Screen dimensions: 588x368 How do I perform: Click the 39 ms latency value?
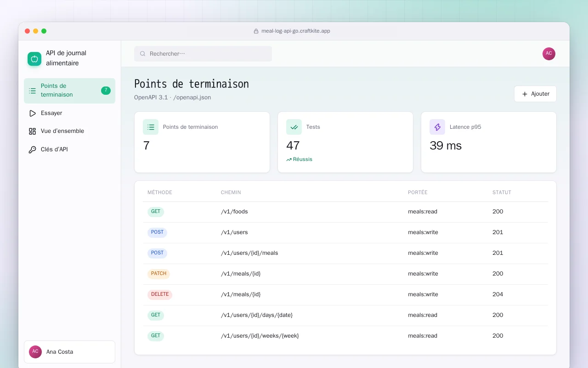(446, 146)
